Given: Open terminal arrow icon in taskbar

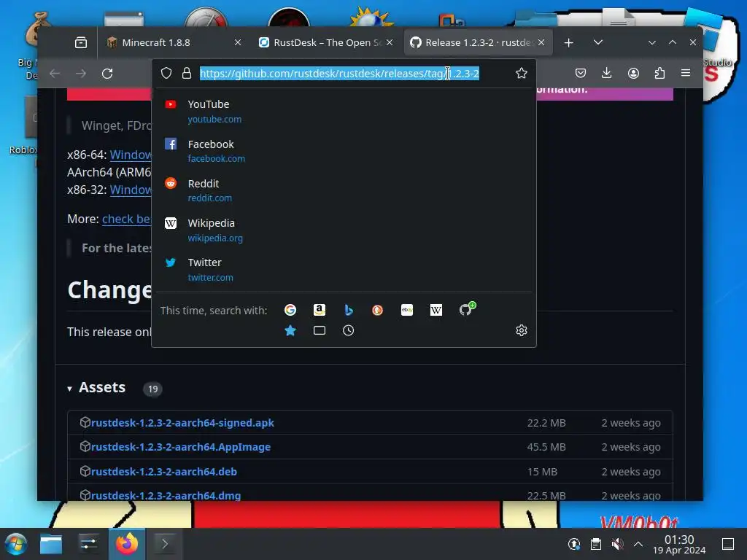Looking at the screenshot, I should pyautogui.click(x=165, y=544).
